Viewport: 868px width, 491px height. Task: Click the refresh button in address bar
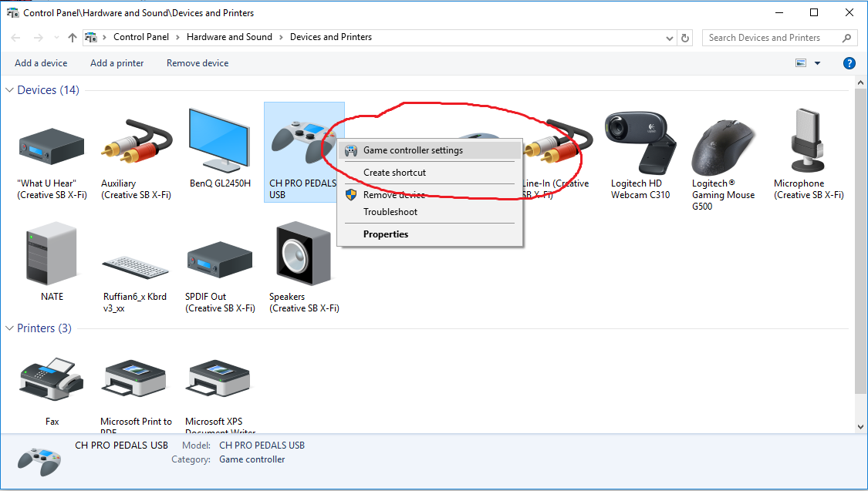point(685,38)
